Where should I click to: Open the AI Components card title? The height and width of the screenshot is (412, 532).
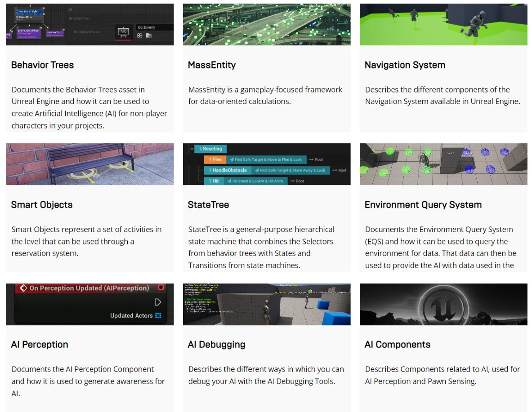tap(397, 344)
